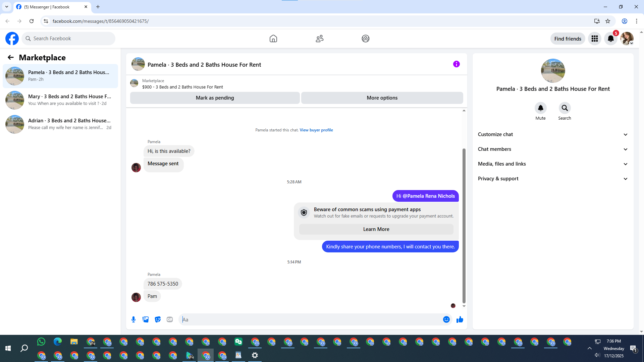Viewport: 644px width, 362px height.
Task: Open the Chrome profile icon
Action: tap(625, 21)
